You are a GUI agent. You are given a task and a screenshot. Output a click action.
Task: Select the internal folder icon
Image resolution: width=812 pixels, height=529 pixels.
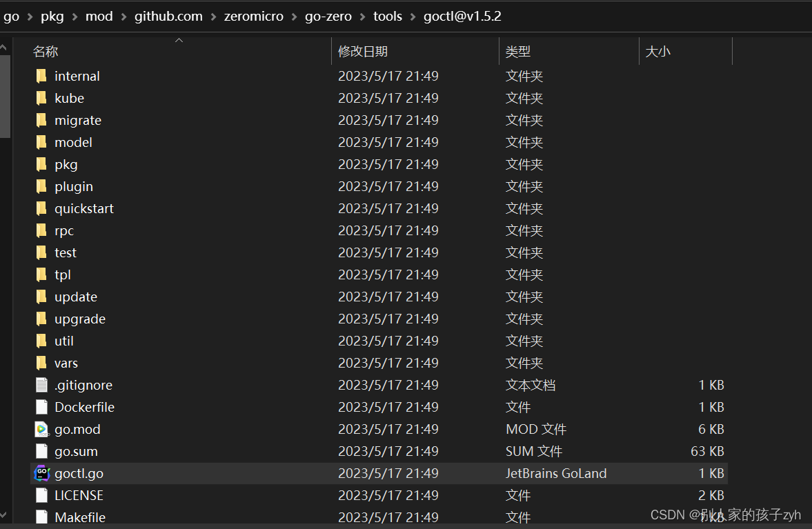[x=42, y=76]
